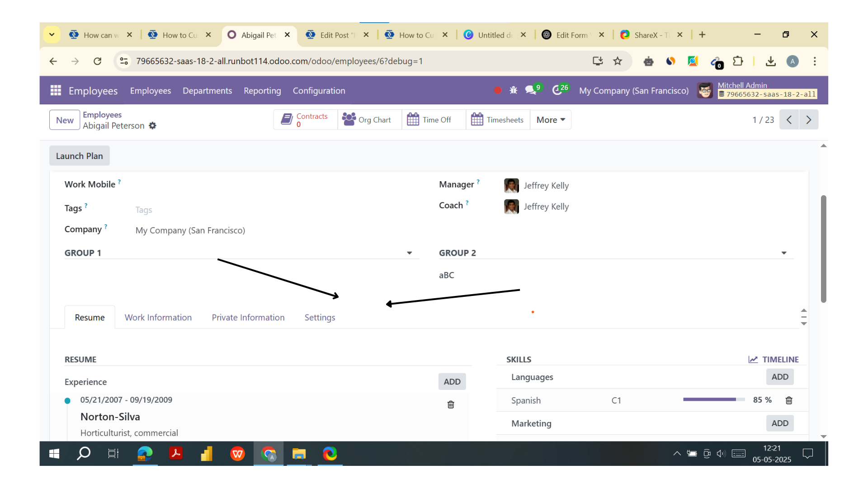Open the apps grid menu
868x488 pixels.
coord(55,90)
